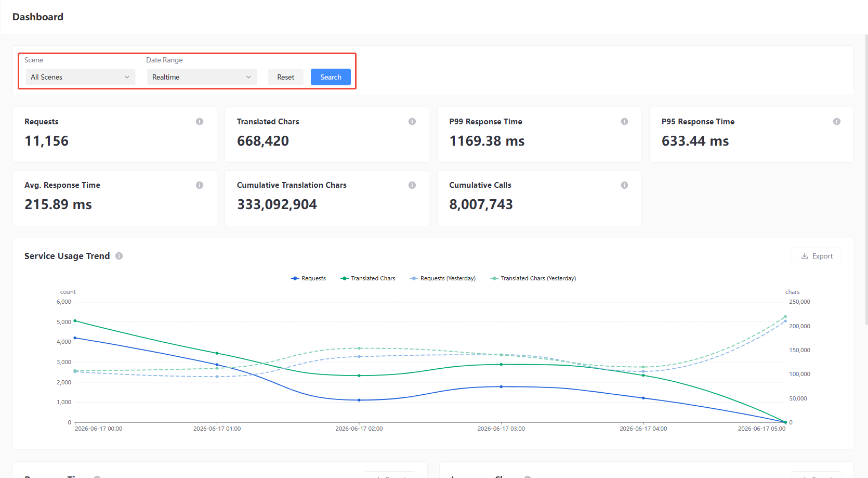Open the All Scenes dropdown

coord(81,77)
